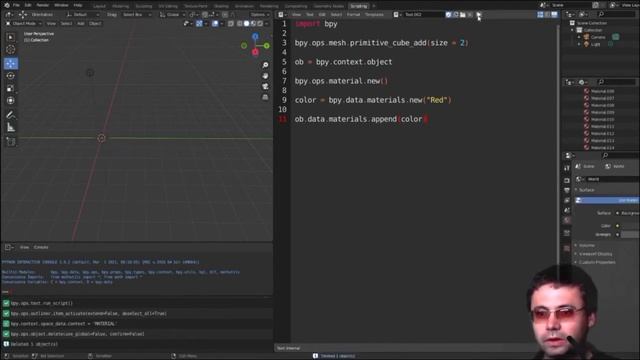Toggle line numbers in text editor
The height and width of the screenshot is (360, 640).
540,15
